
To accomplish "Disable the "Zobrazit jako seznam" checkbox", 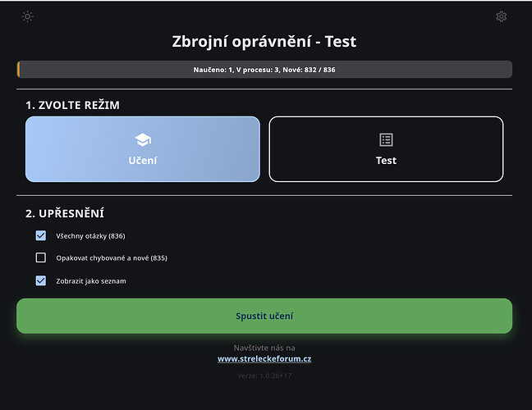I will tap(41, 280).
